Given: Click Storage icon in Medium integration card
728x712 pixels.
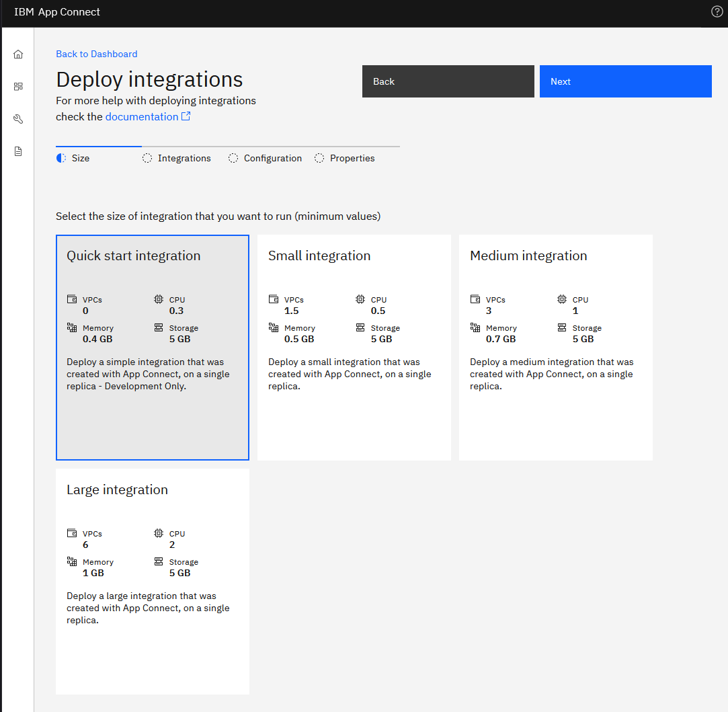Looking at the screenshot, I should coord(562,327).
